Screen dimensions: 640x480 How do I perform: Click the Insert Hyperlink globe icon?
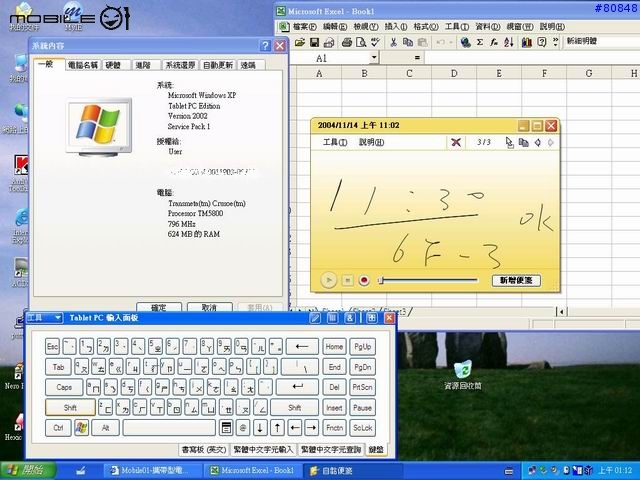[465, 42]
